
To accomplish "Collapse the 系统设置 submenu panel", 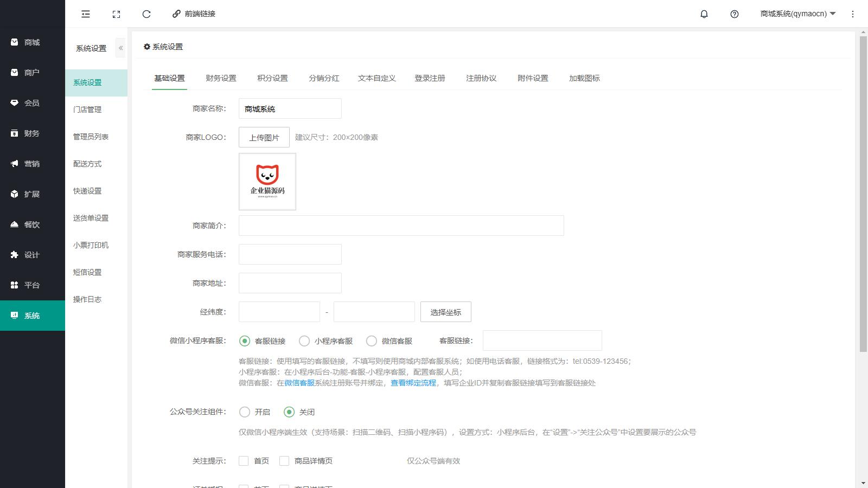I will (x=120, y=48).
